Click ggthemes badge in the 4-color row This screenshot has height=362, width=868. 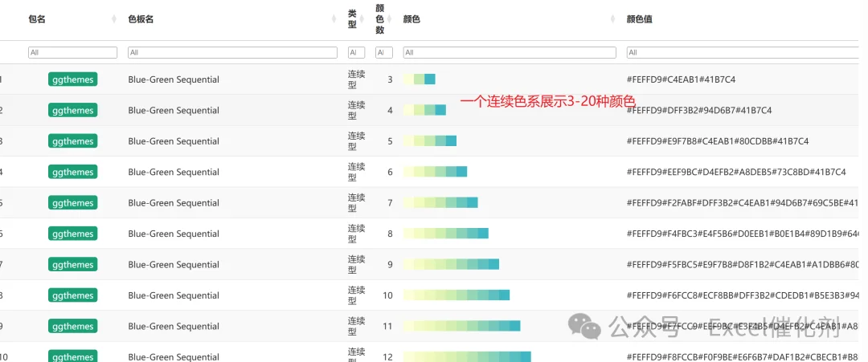(x=72, y=111)
